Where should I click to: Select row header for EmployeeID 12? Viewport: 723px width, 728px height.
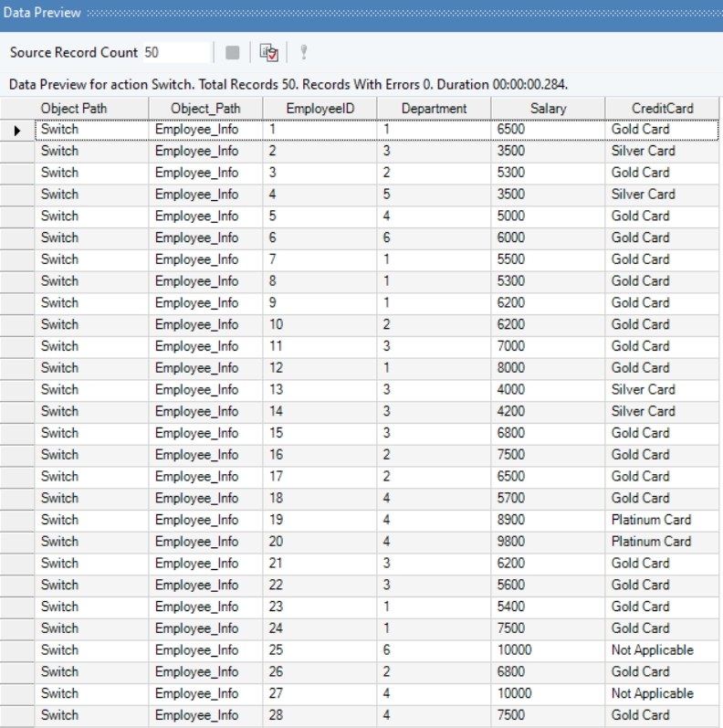click(x=17, y=368)
